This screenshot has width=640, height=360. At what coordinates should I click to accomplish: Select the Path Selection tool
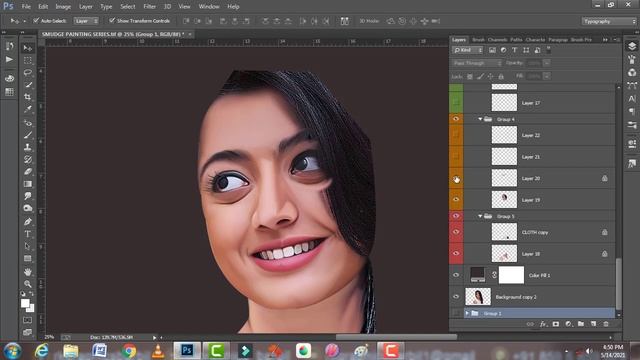click(x=27, y=246)
